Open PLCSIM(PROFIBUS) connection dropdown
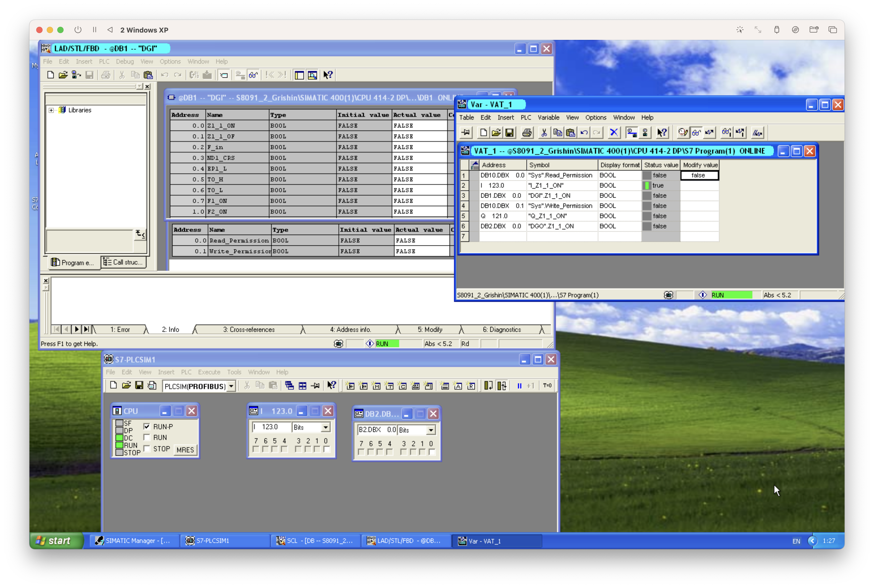Viewport: 874px width, 588px height. (x=231, y=386)
